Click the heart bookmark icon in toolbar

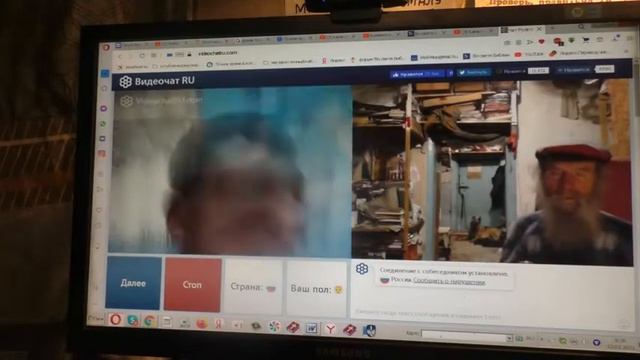tap(542, 41)
